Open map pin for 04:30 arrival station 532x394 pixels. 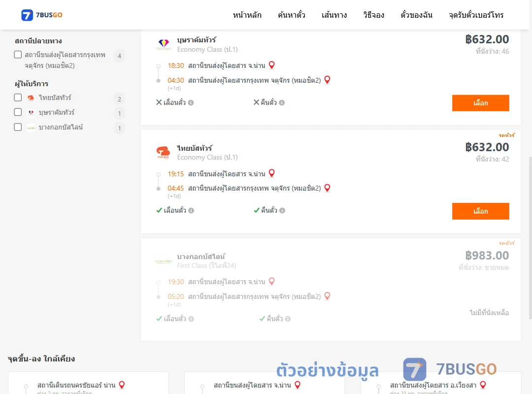point(328,80)
